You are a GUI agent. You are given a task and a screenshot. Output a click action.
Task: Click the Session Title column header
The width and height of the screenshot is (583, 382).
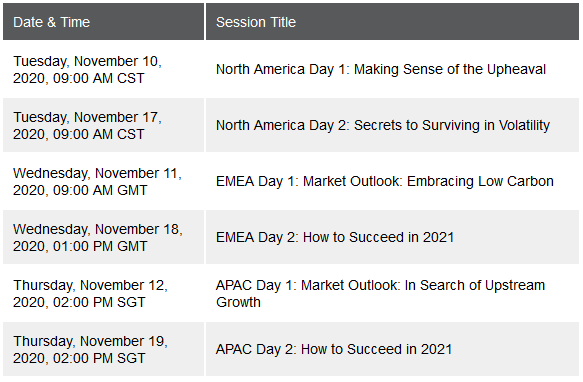pyautogui.click(x=392, y=22)
